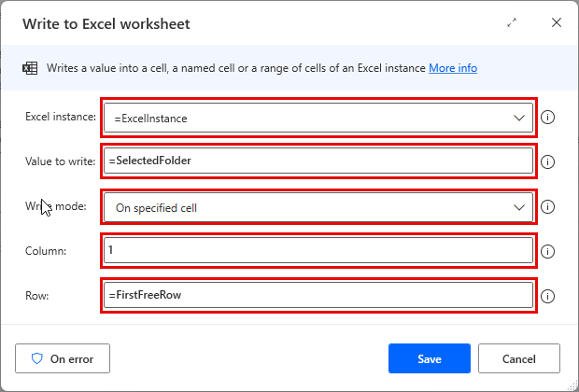
Task: Open the Write mode info tooltip icon
Action: point(548,207)
